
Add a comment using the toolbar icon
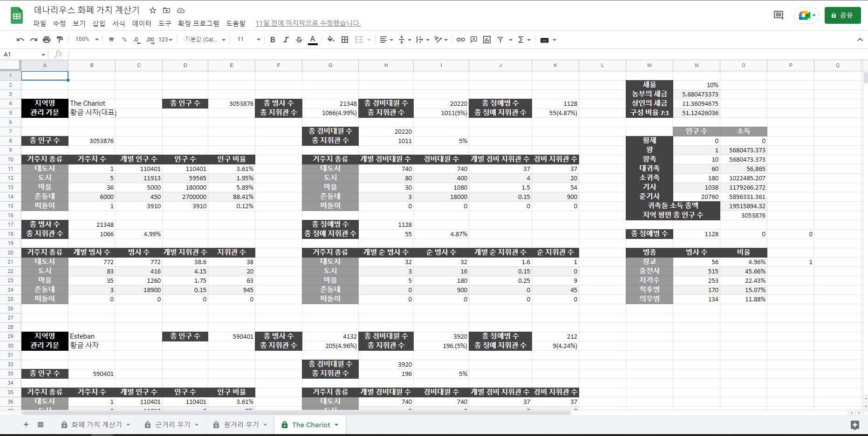(474, 40)
